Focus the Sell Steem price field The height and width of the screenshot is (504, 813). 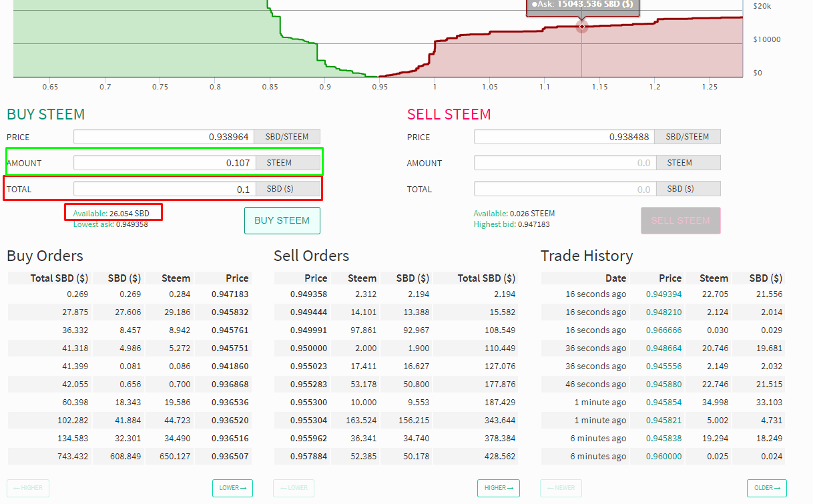(x=565, y=137)
